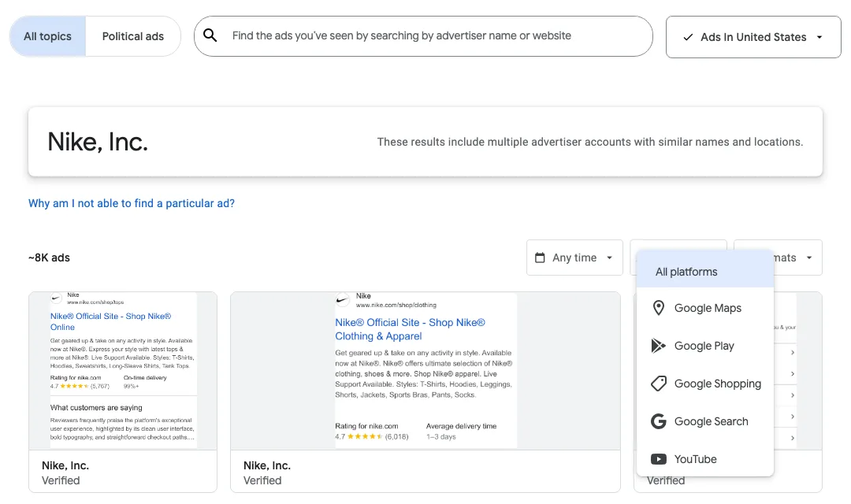Choose Google Maps platform option
The width and height of the screenshot is (851, 504).
705,308
